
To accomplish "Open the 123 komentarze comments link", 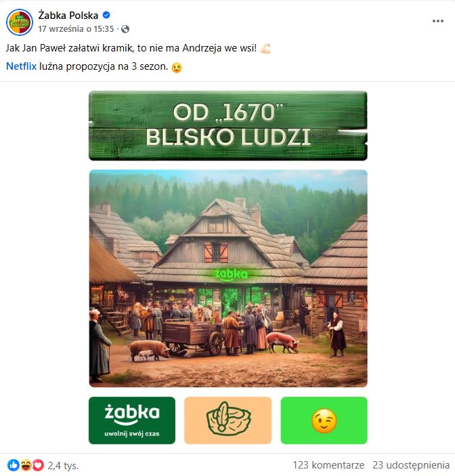I will coord(328,465).
